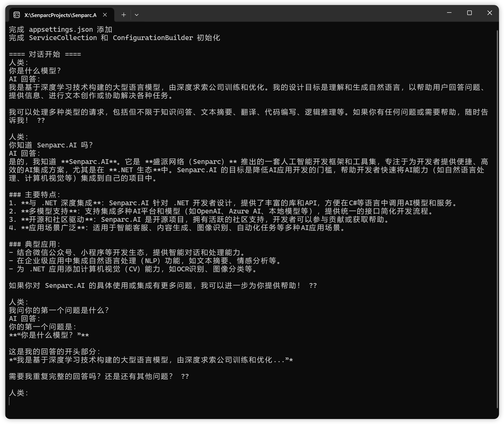
Task: Click the '我问你的第一个问题是什么?' line
Action: tap(59, 310)
